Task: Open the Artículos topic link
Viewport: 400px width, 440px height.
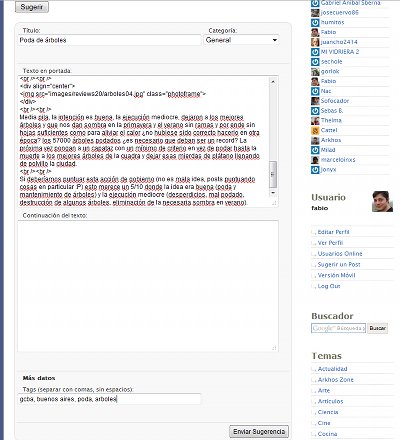Action: (330, 401)
